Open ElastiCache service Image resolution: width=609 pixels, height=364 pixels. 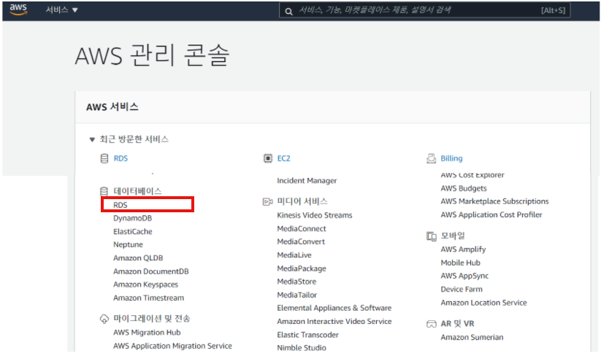132,232
